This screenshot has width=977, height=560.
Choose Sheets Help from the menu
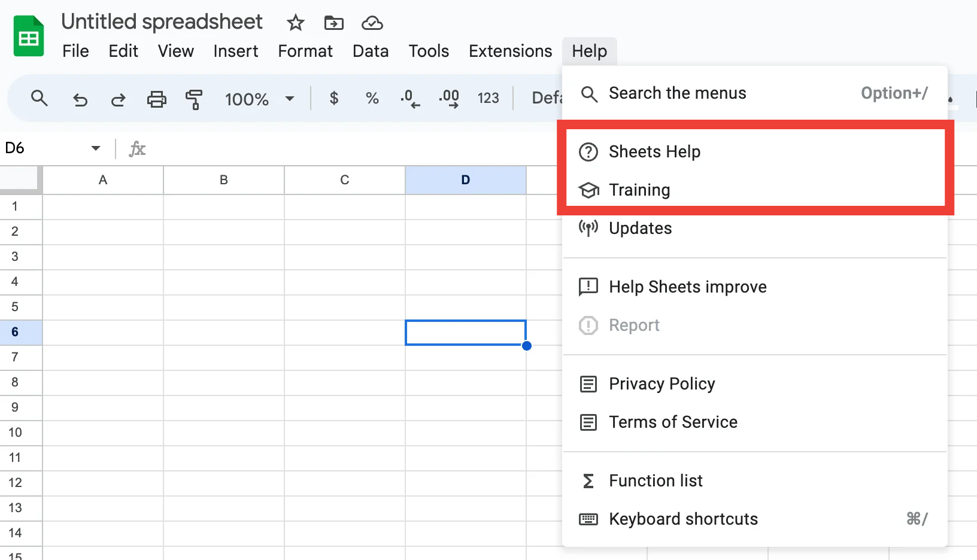tap(755, 152)
